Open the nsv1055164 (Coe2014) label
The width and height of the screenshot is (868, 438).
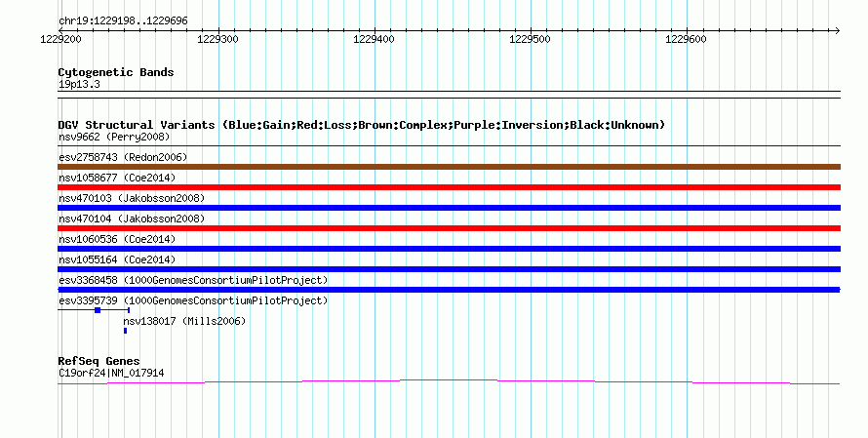[117, 259]
